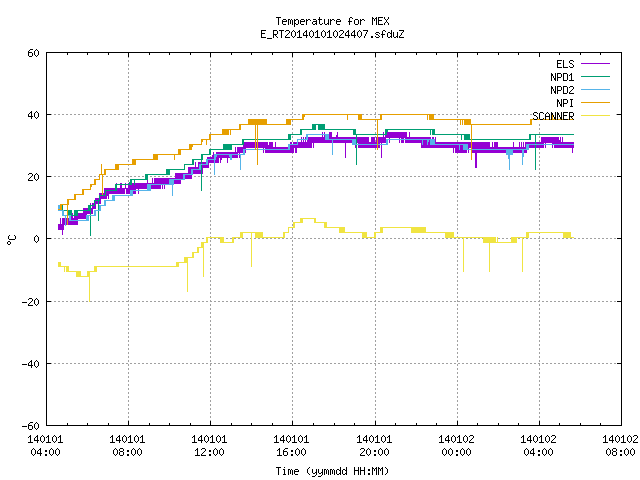Click the x-axis label 140102 08:00
Screen dimensions: 640x480
(x=620, y=446)
